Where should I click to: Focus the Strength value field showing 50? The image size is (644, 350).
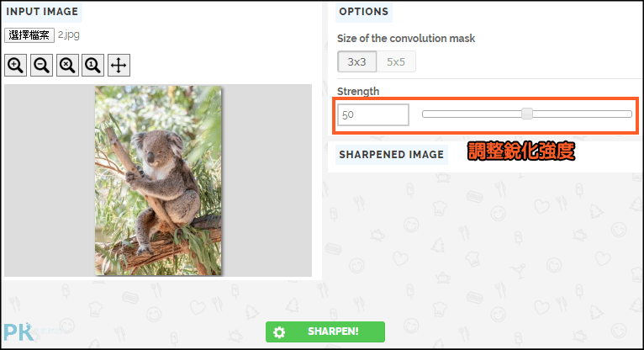373,114
